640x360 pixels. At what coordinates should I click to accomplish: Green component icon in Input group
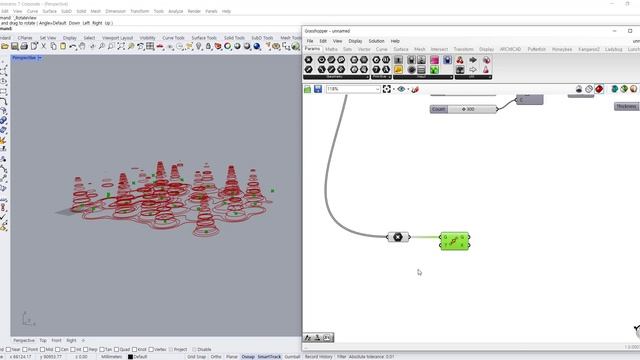tap(434, 70)
